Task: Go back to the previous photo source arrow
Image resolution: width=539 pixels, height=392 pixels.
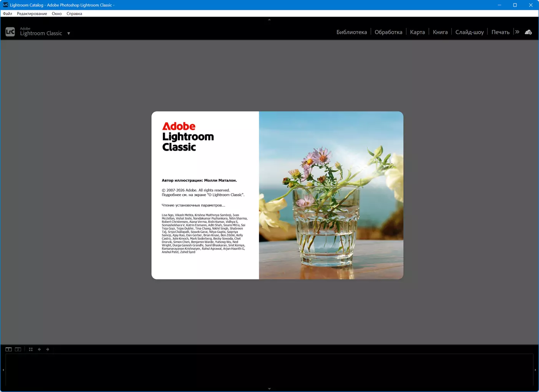Action: [39, 349]
